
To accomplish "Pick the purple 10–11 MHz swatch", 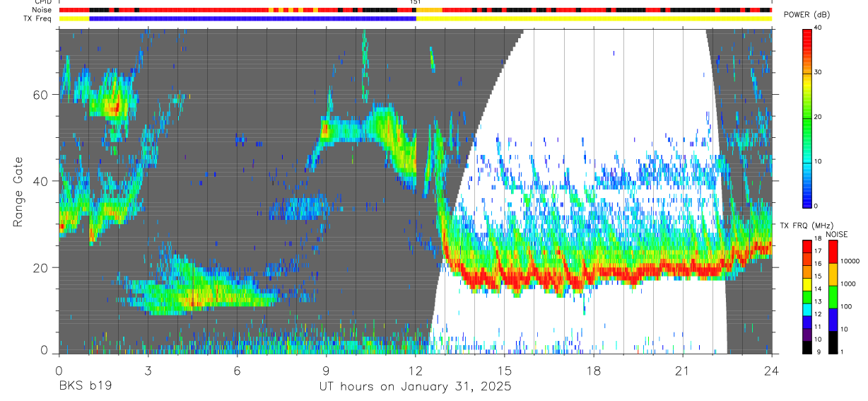I will (x=807, y=335).
